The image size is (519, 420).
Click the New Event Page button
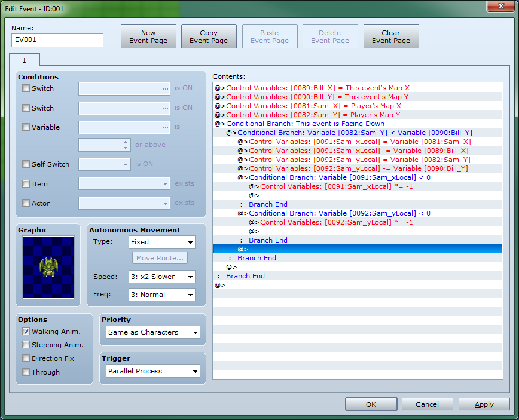pyautogui.click(x=148, y=37)
